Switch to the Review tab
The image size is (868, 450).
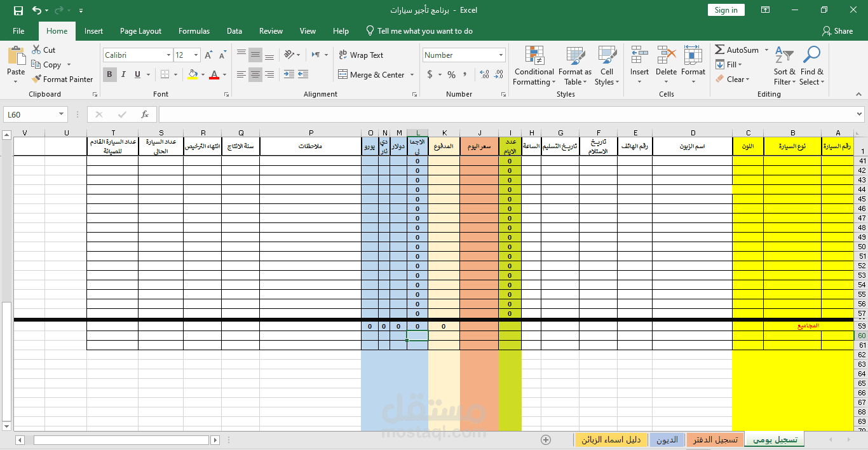click(271, 31)
